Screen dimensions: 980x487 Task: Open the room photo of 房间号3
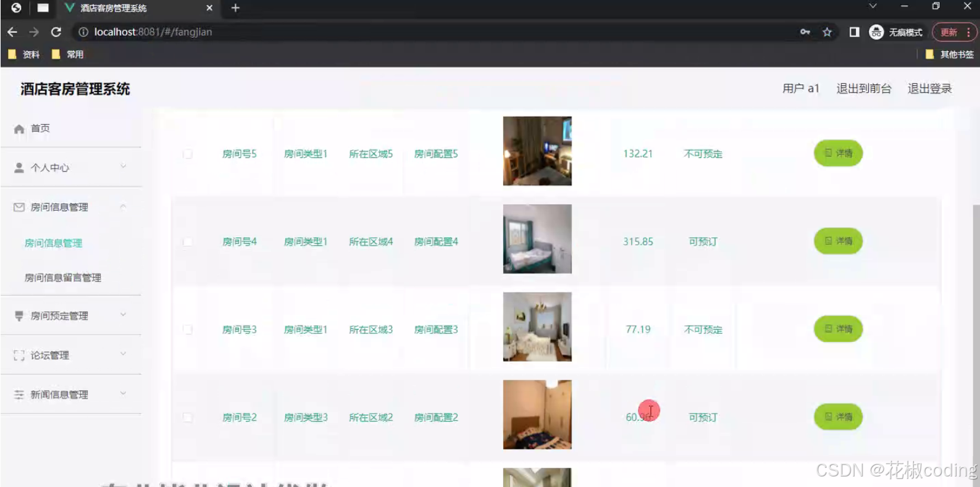537,327
